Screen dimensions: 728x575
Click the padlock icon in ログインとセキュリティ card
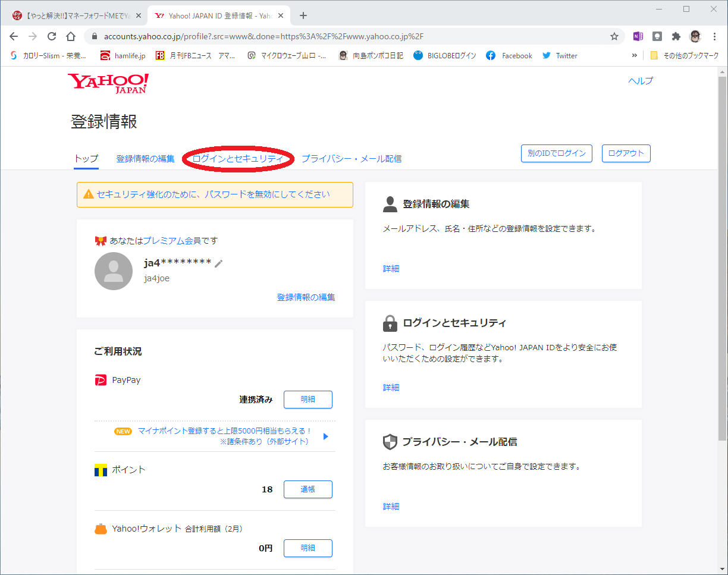[x=390, y=323]
